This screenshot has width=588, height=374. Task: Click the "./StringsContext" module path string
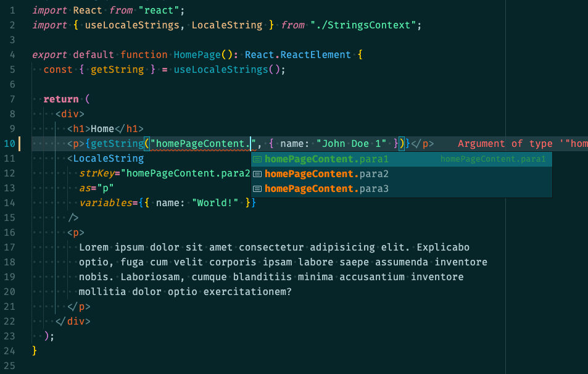(363, 25)
